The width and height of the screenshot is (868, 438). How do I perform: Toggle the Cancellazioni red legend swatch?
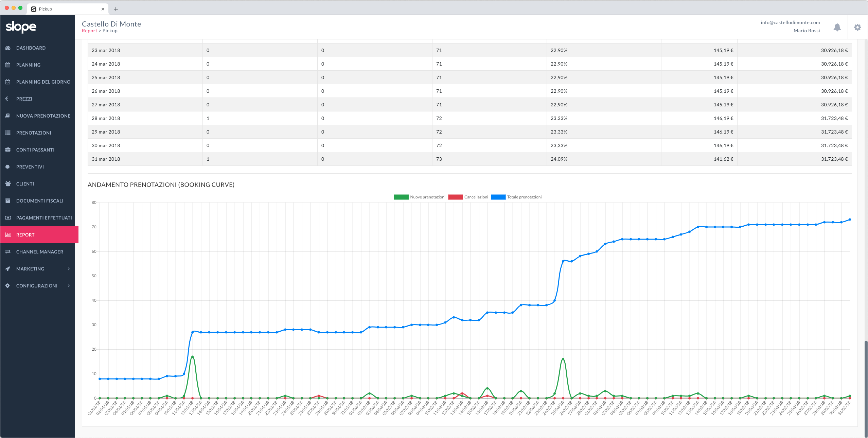tap(456, 197)
